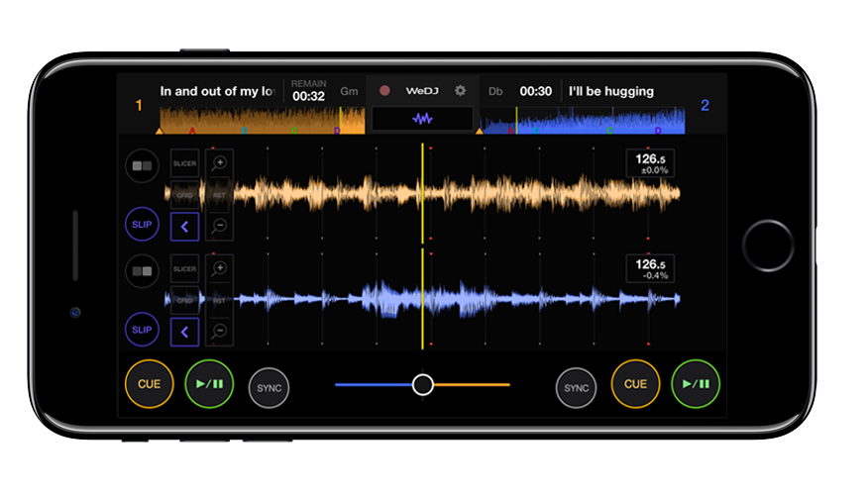The width and height of the screenshot is (868, 492).
Task: Zoom out on deck 1 waveform
Action: click(x=219, y=226)
